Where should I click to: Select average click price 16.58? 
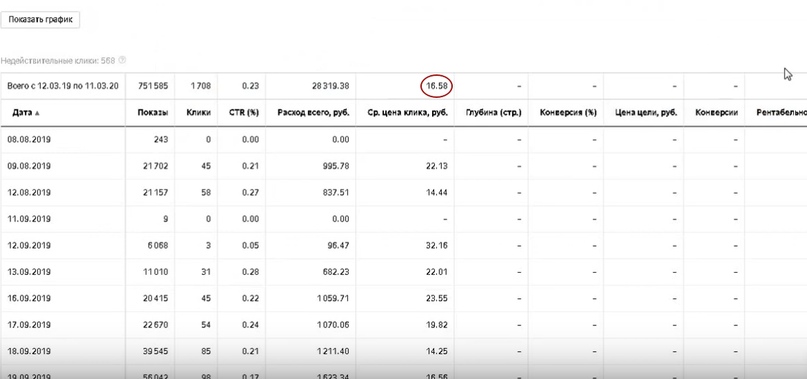[x=437, y=87]
